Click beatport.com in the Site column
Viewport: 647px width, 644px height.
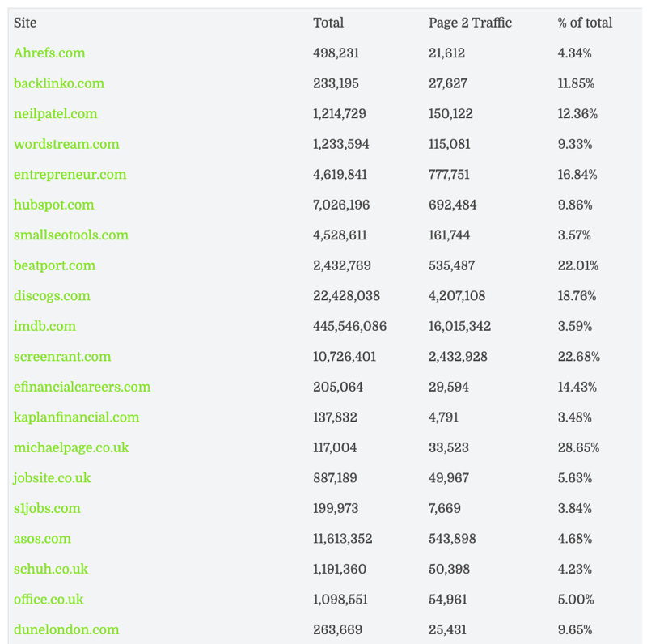[x=54, y=265]
